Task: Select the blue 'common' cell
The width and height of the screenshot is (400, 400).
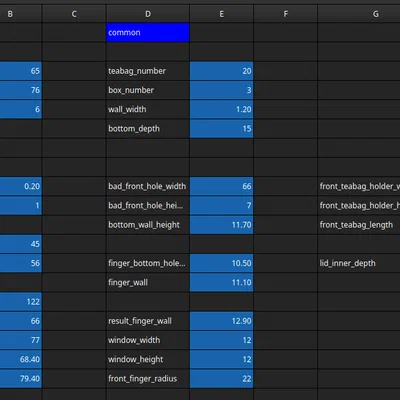Action: click(x=148, y=32)
